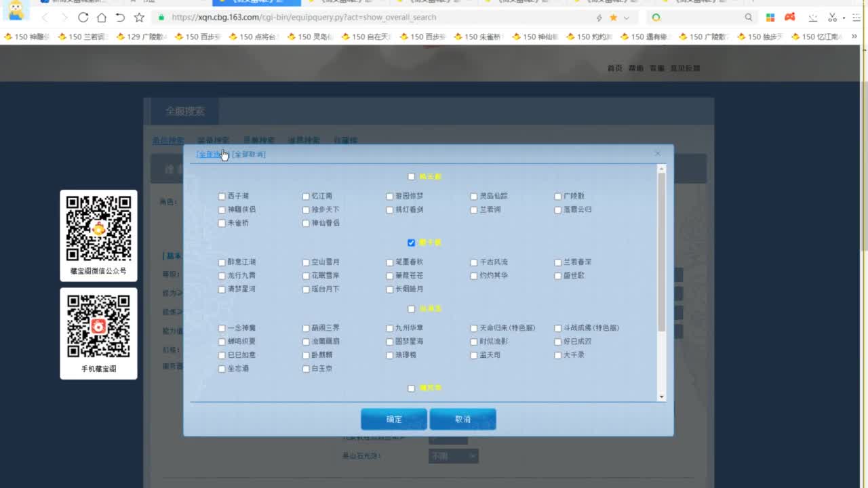Check the 一念神魔 server checkbox
This screenshot has width=868, height=488.
pyautogui.click(x=222, y=328)
